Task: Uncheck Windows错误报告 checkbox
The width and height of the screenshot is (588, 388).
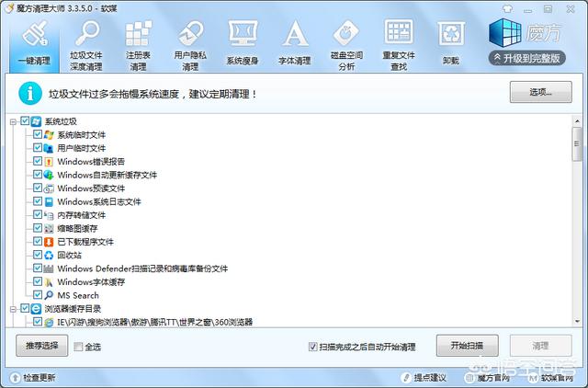Action: (x=37, y=161)
